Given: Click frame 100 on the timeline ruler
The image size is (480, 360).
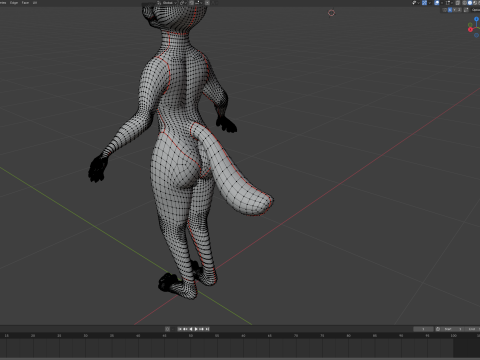Looking at the screenshot, I should 453,335.
